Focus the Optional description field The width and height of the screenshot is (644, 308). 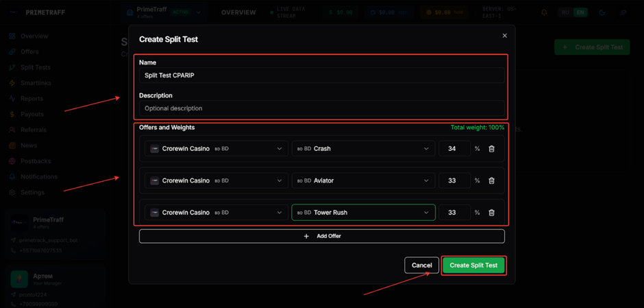click(x=322, y=108)
